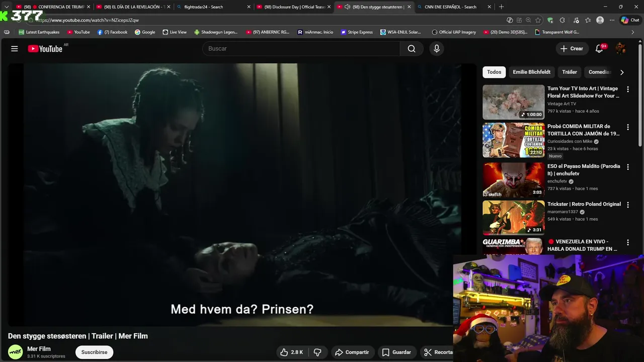Open VENEZUELA EN VIVO video title
The width and height of the screenshot is (644, 362).
583,245
